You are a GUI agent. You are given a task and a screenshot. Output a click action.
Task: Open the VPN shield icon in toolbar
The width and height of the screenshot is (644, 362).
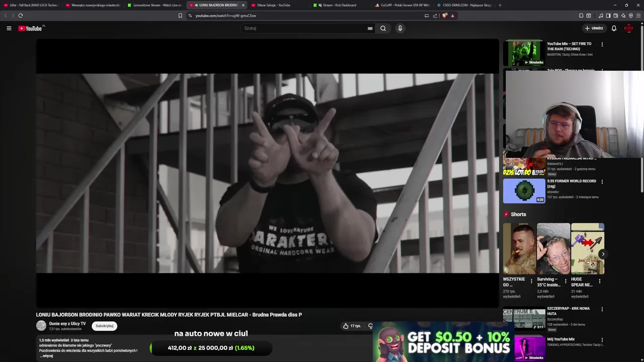(x=631, y=16)
